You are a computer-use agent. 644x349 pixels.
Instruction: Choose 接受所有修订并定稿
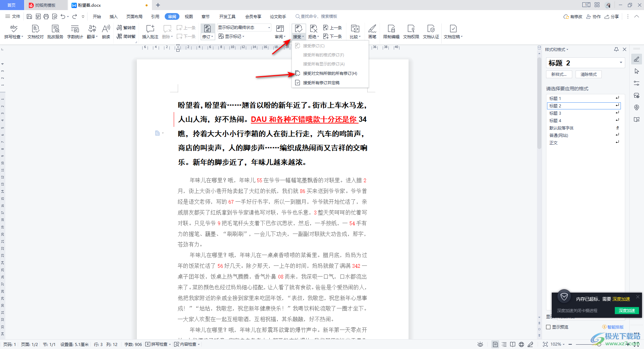tap(330, 83)
